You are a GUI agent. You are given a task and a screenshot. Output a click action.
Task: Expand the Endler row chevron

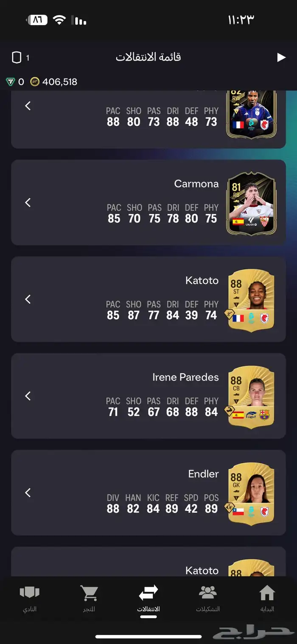[28, 493]
